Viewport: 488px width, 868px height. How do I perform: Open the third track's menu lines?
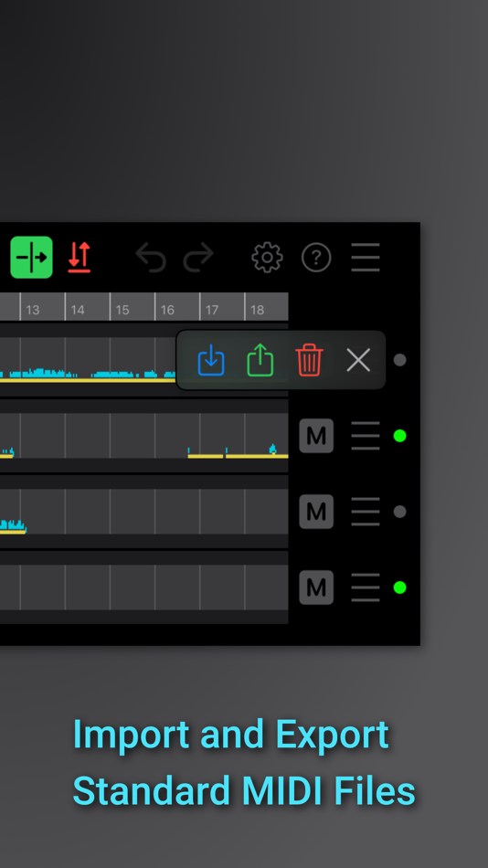point(366,512)
